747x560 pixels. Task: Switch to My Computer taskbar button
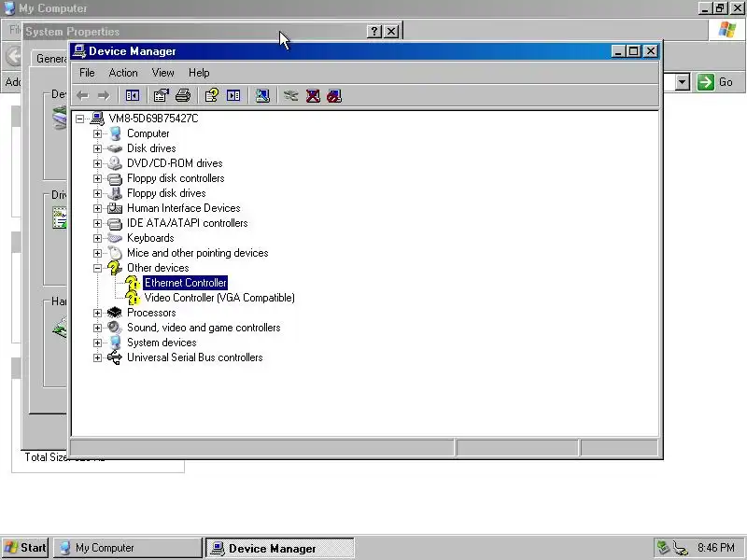coord(128,548)
